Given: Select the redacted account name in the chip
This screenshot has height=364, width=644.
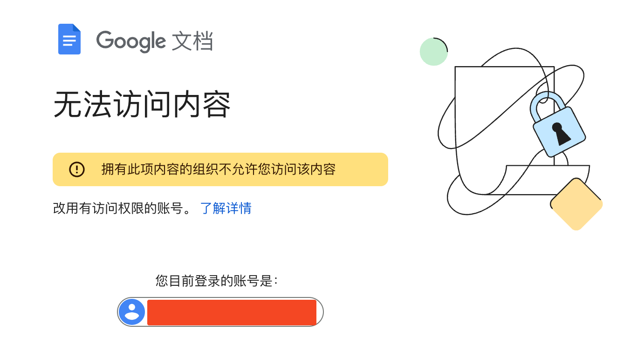Looking at the screenshot, I should (232, 312).
